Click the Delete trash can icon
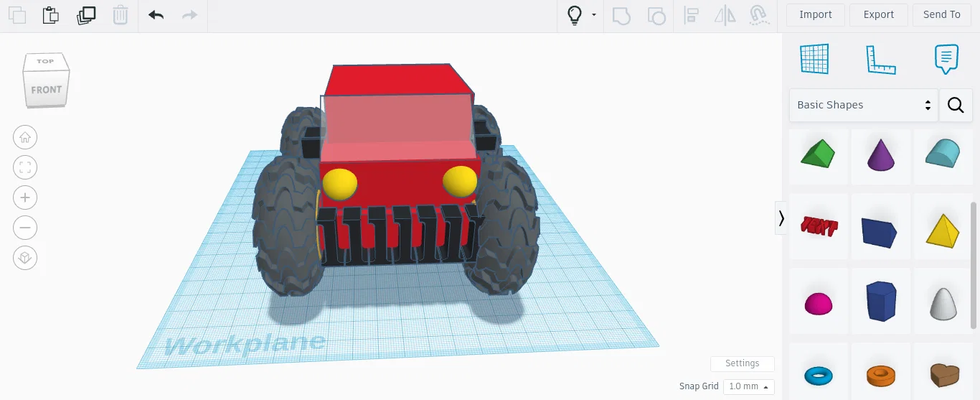Image resolution: width=980 pixels, height=400 pixels. click(121, 15)
